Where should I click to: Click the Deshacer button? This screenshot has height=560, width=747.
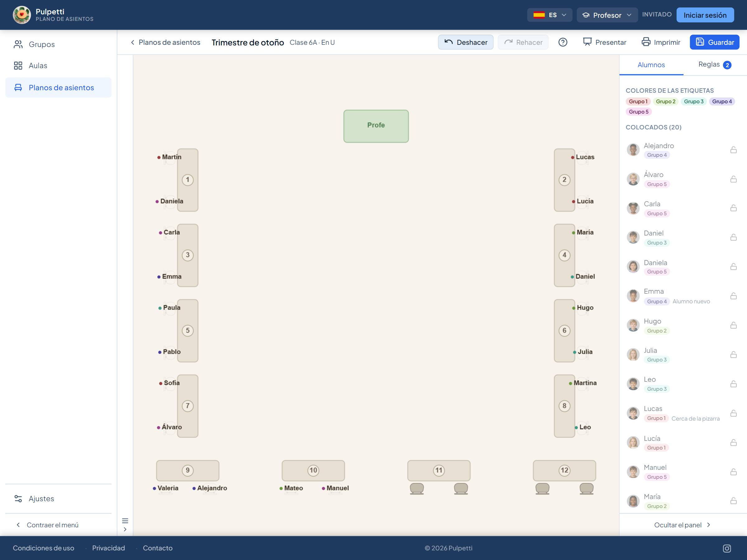465,42
